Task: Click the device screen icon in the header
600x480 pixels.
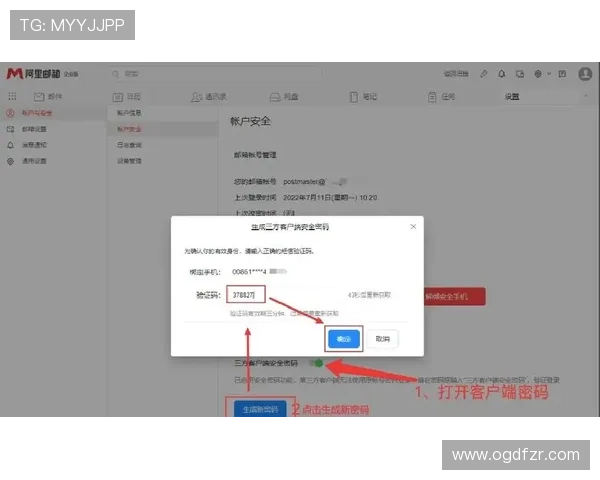Action: click(520, 74)
